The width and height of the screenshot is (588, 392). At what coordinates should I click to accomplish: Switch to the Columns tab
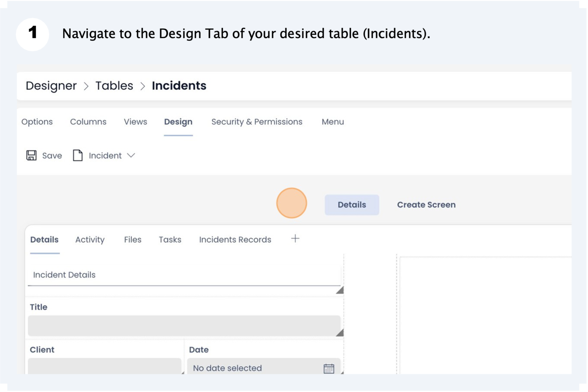(x=88, y=122)
